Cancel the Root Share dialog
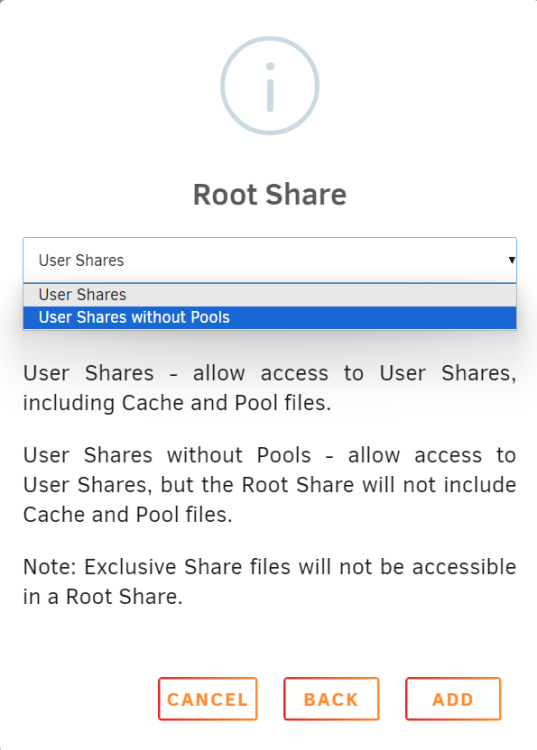Viewport: 537px width, 750px height. click(x=208, y=699)
